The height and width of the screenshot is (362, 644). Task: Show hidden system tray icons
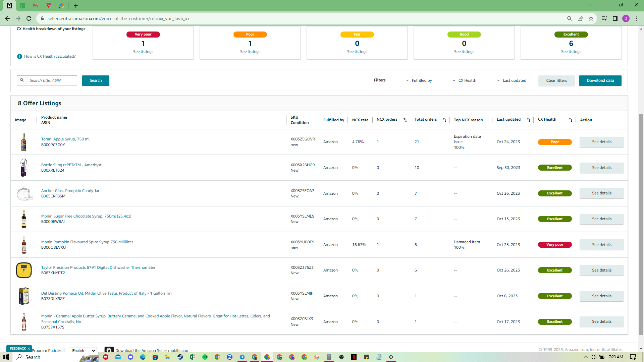(586, 357)
